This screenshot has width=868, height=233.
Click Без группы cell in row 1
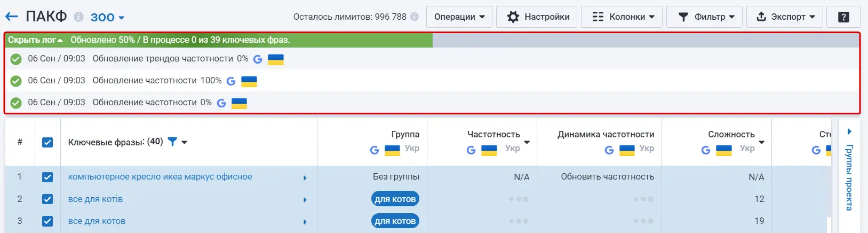[x=396, y=177]
